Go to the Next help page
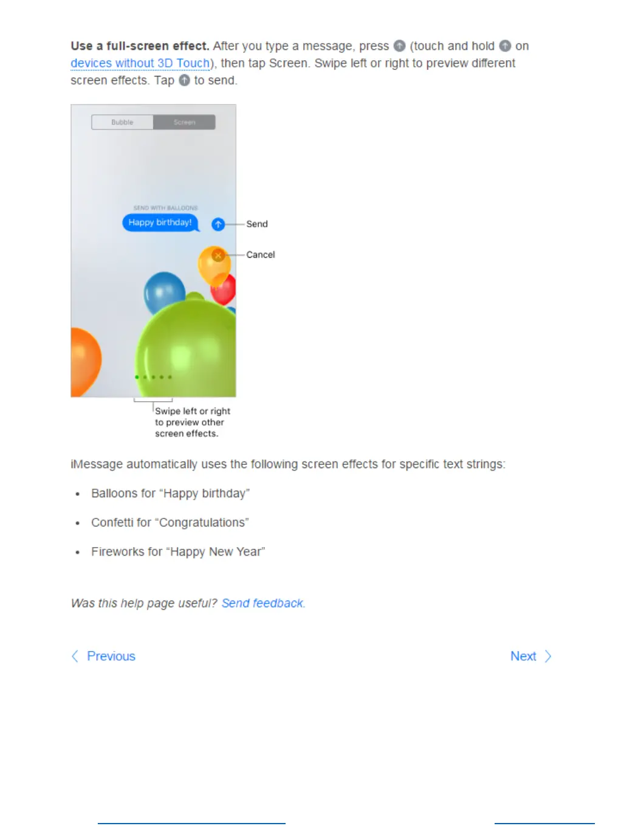Screen dimensions: 621x840 (x=523, y=656)
